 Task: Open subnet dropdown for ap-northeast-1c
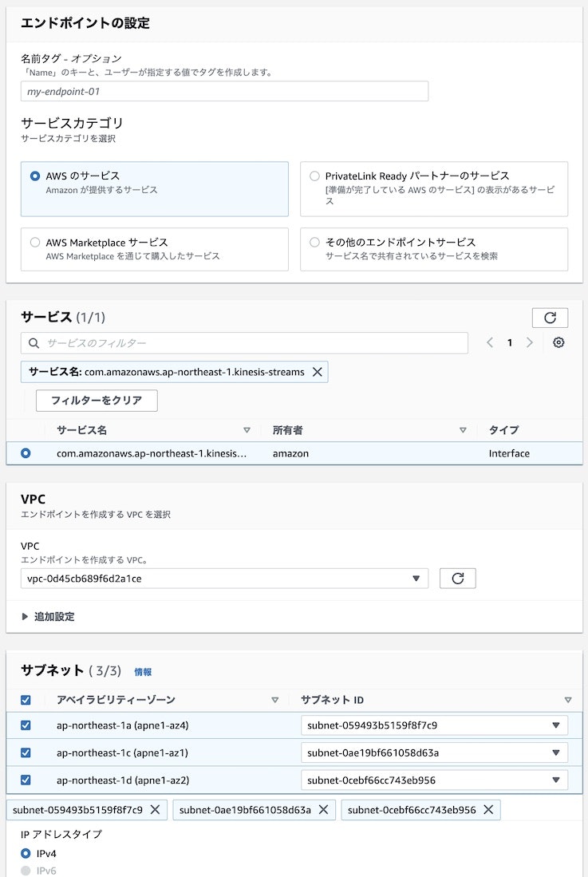[x=434, y=753]
